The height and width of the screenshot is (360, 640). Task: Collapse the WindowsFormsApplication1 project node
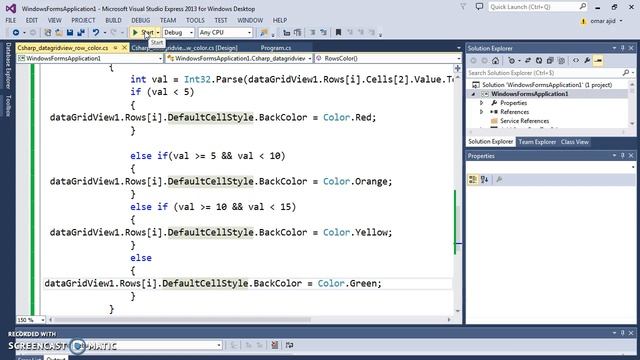point(473,94)
